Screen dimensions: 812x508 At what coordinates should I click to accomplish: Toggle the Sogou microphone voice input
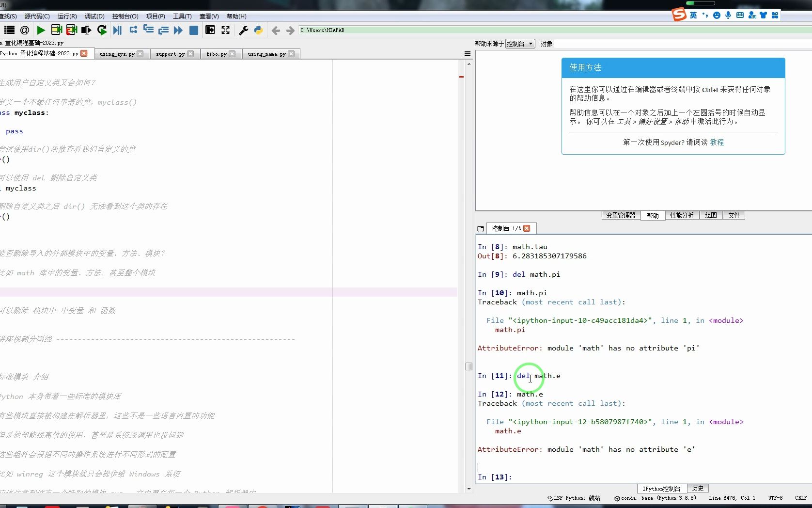tap(728, 15)
